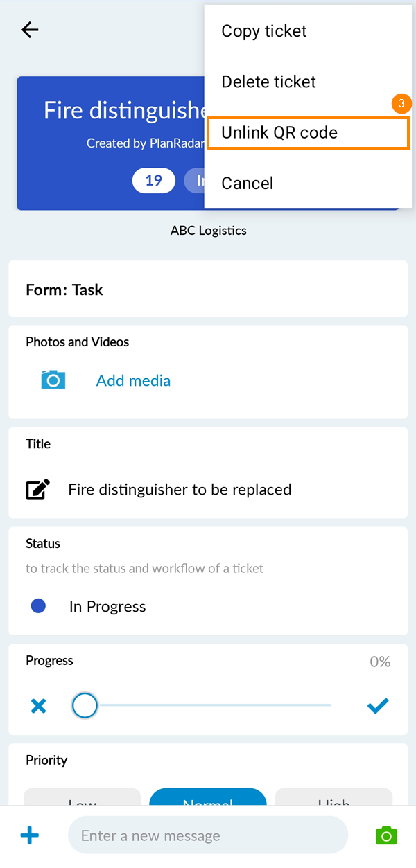Click the blue In Progress status dot

coord(39,606)
